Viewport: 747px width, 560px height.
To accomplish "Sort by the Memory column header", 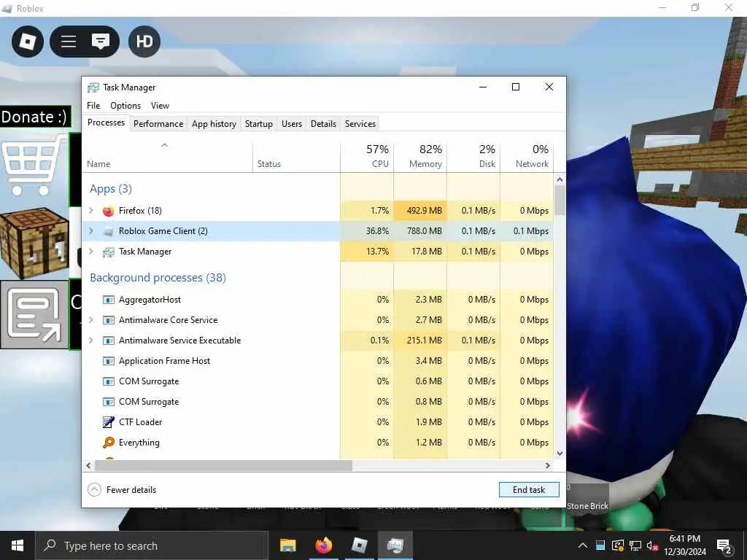I will click(x=421, y=156).
